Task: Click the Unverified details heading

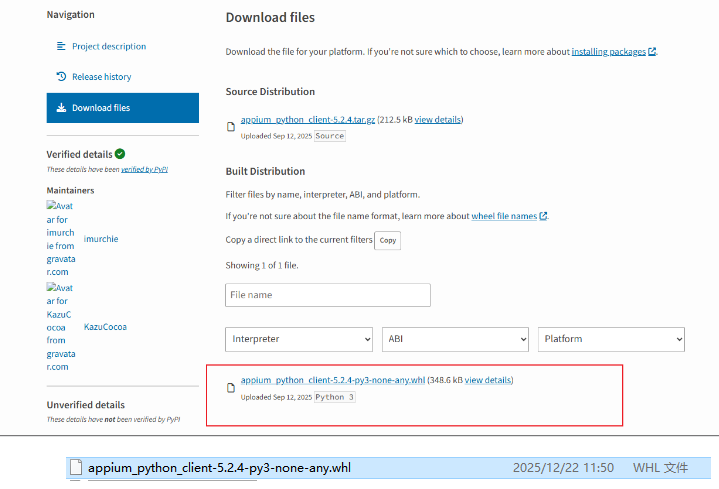Action: tap(86, 405)
